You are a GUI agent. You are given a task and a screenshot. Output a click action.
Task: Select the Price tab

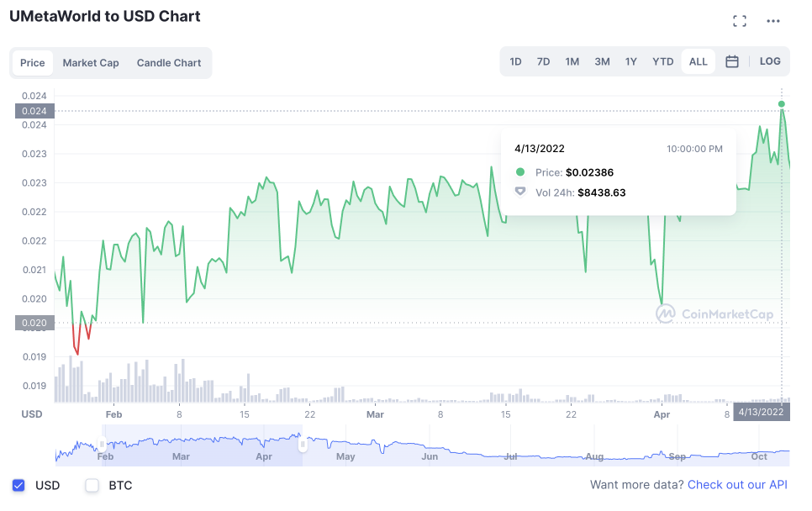[x=33, y=63]
